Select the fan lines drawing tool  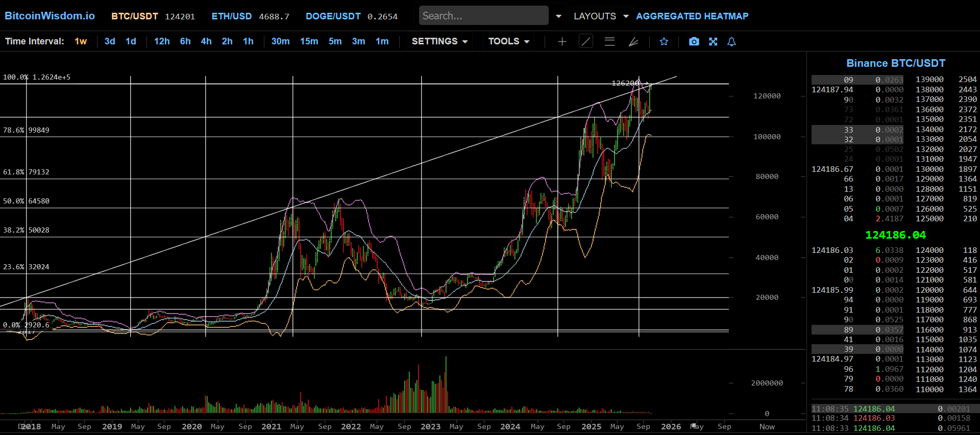click(633, 42)
